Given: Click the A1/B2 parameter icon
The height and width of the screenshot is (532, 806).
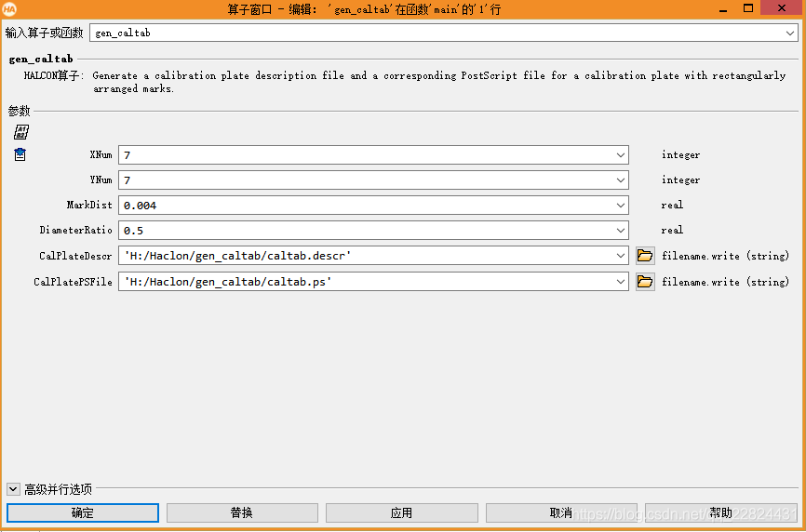Looking at the screenshot, I should click(21, 132).
